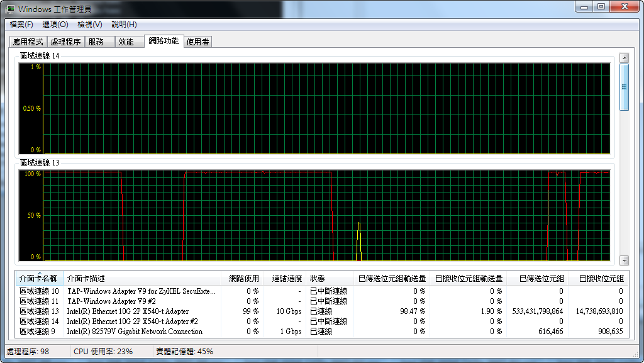Select the 區域連線 14 row in adapter list
The height and width of the screenshot is (363, 644).
321,321
